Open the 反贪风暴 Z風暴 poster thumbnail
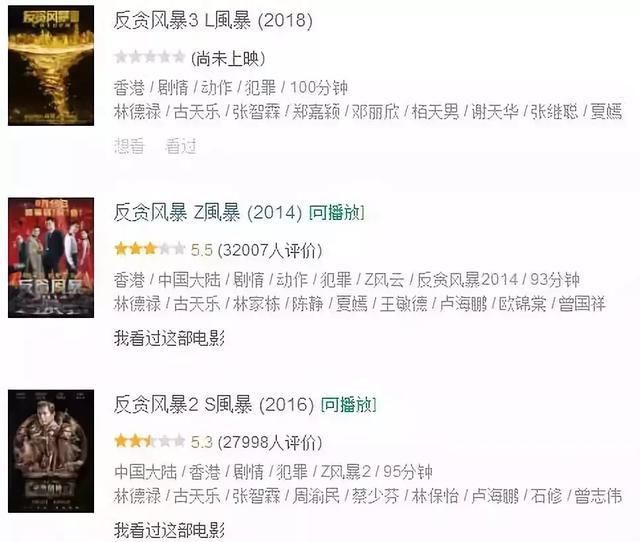Screen dimensions: 640x542 tap(51, 258)
